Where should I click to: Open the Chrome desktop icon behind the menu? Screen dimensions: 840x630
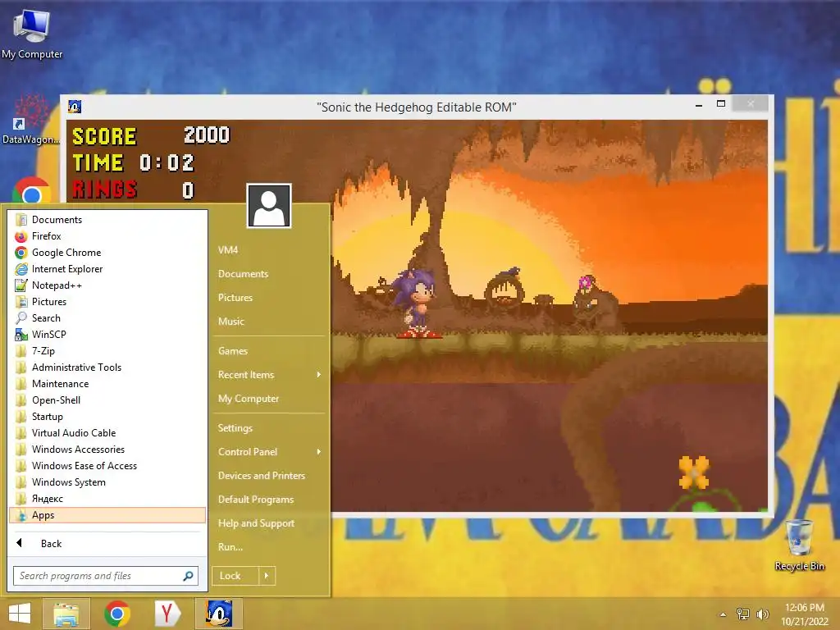[x=32, y=190]
